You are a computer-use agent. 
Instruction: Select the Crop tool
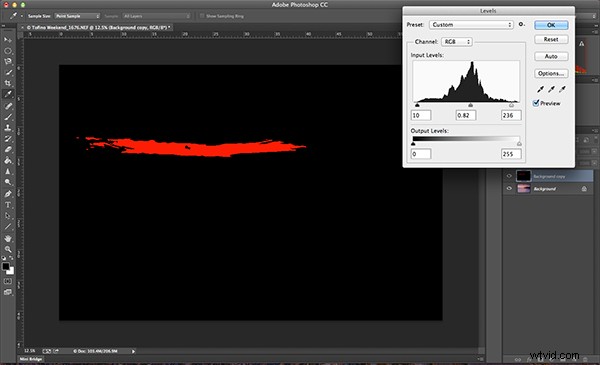(8, 83)
